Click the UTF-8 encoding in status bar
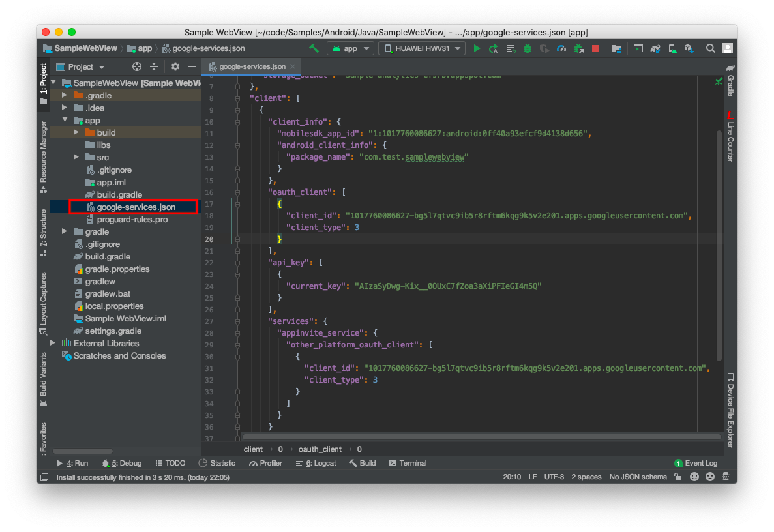 point(554,477)
